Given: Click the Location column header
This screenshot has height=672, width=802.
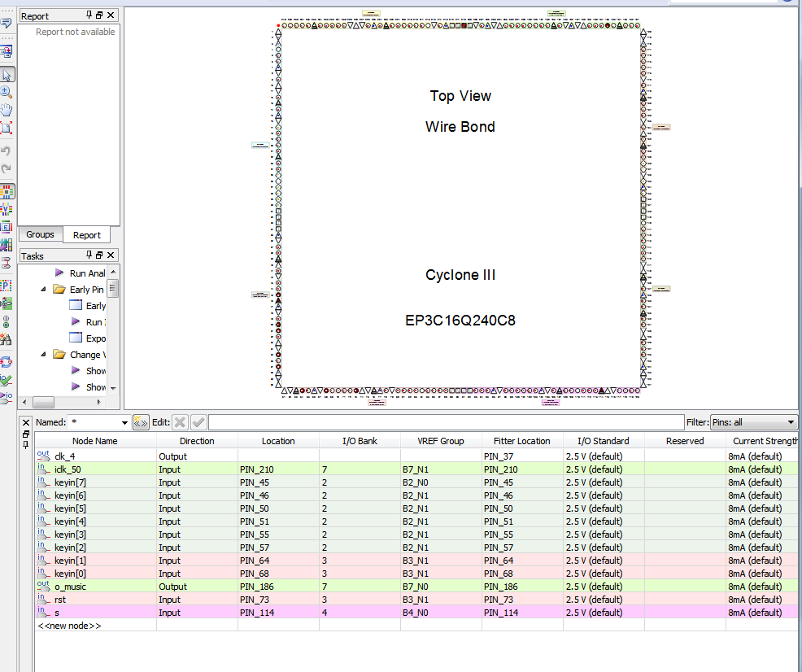Looking at the screenshot, I should (x=278, y=441).
